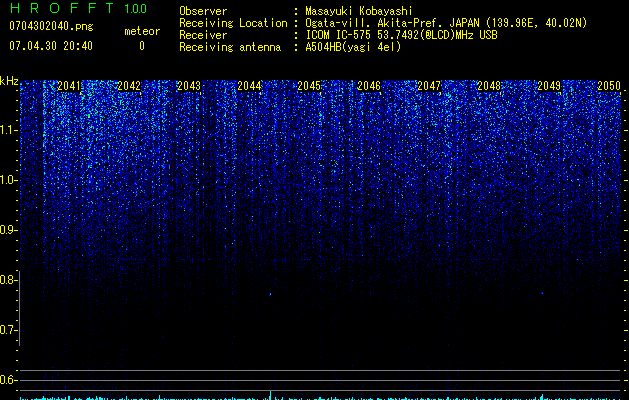Click the Ogata-vill. Akita-Pref. JAPAN location text
This screenshot has height=400, width=629.
(x=446, y=23)
